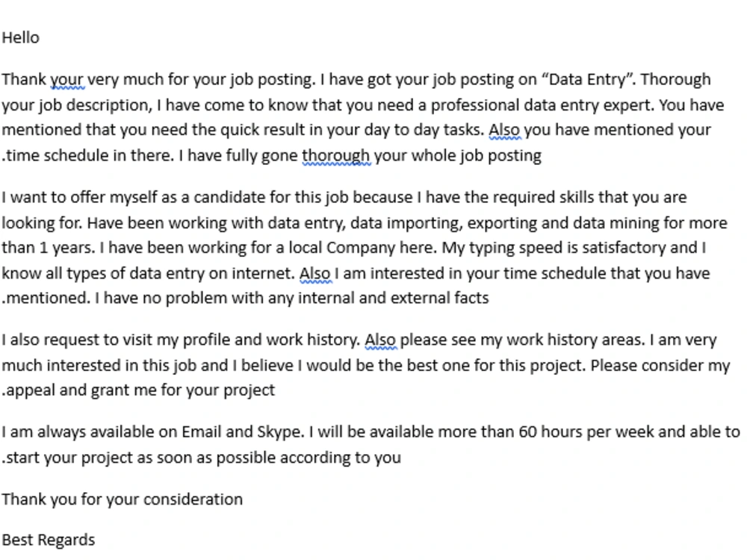747x560 pixels.
Task: Click the underlined "Also" before "you have mentioned"
Action: click(x=505, y=129)
